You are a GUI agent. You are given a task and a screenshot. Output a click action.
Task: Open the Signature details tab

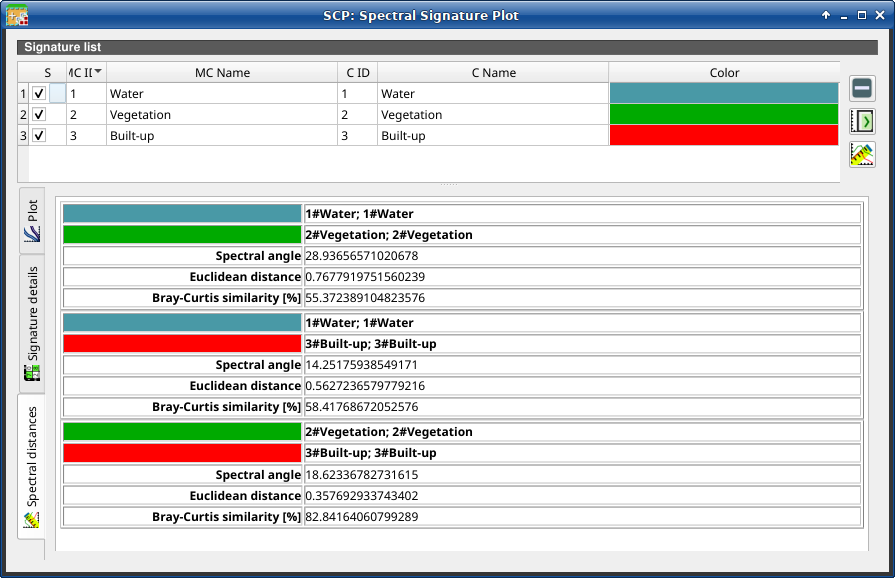(32, 324)
